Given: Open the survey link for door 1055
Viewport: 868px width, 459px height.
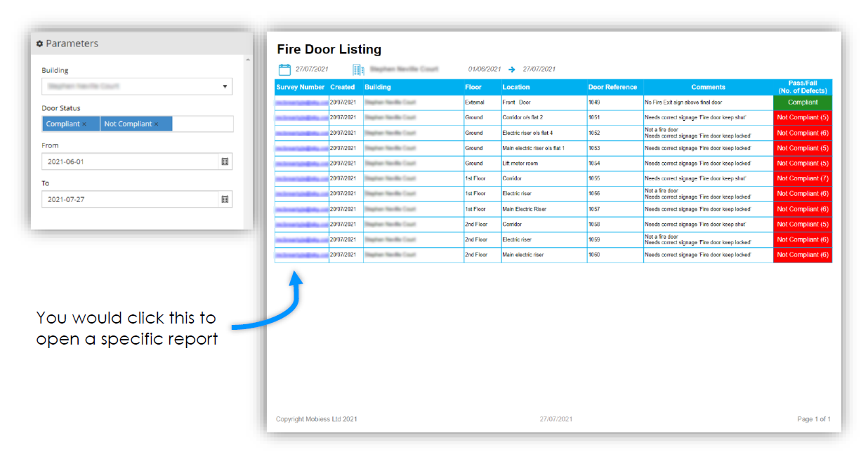Looking at the screenshot, I should pos(301,179).
